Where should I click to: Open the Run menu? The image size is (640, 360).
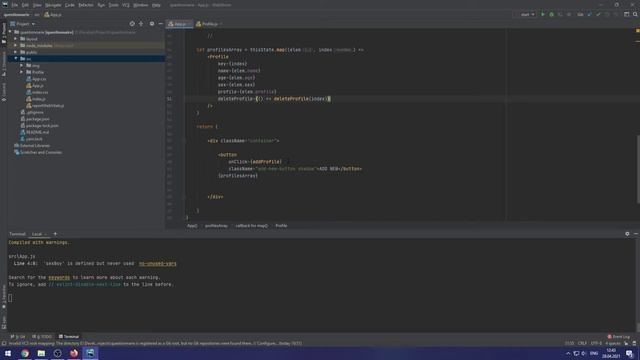[x=101, y=5]
